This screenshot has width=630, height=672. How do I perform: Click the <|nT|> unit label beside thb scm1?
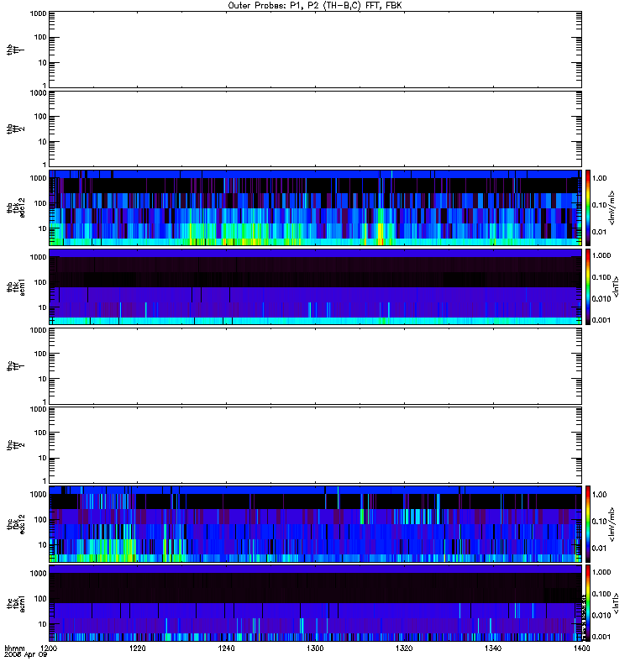[617, 286]
